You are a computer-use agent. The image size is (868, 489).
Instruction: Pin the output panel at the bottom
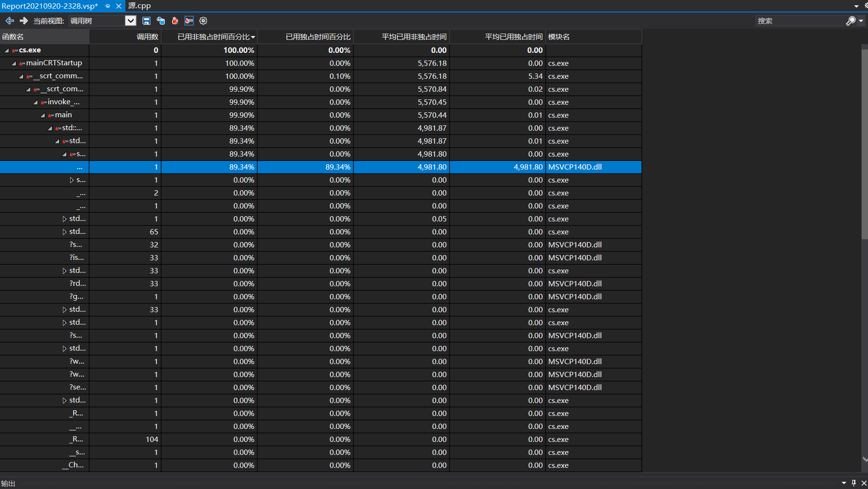pos(854,483)
